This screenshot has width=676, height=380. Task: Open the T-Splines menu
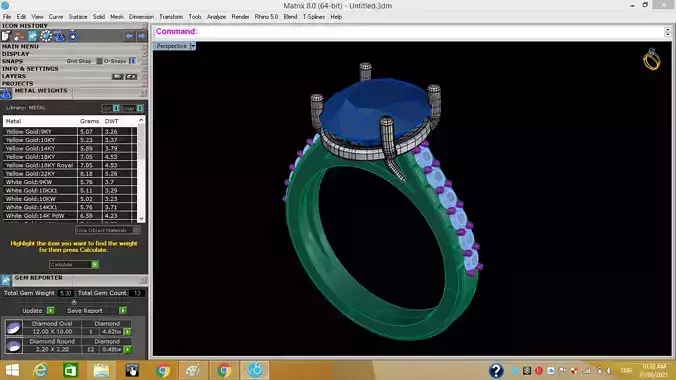[313, 17]
